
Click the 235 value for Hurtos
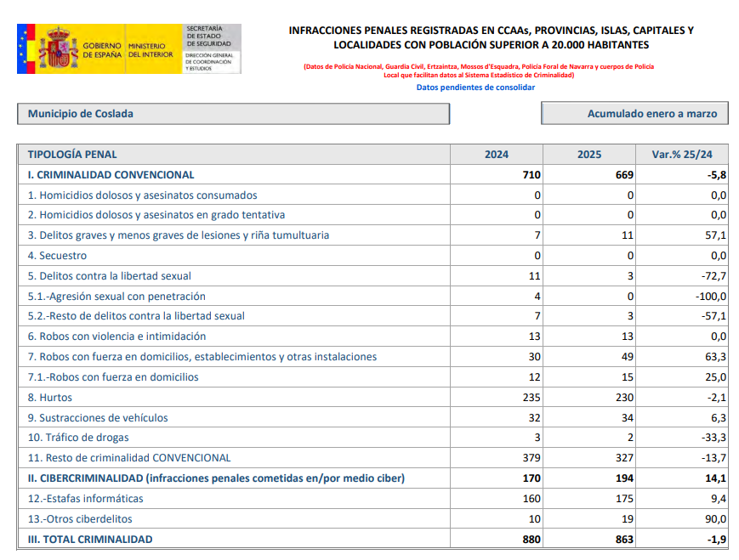tap(532, 397)
